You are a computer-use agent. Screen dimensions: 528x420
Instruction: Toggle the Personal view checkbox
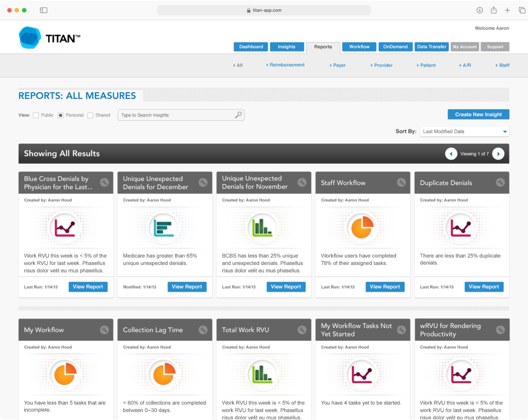pos(61,115)
